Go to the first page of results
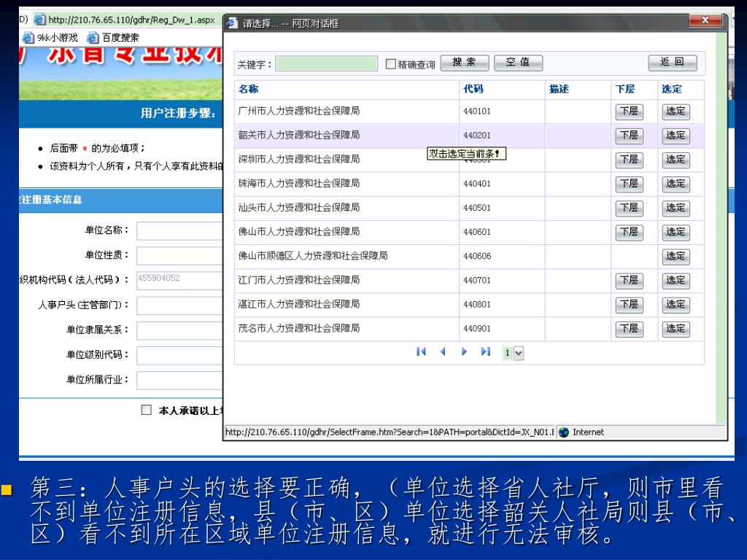The image size is (747, 560). click(421, 352)
